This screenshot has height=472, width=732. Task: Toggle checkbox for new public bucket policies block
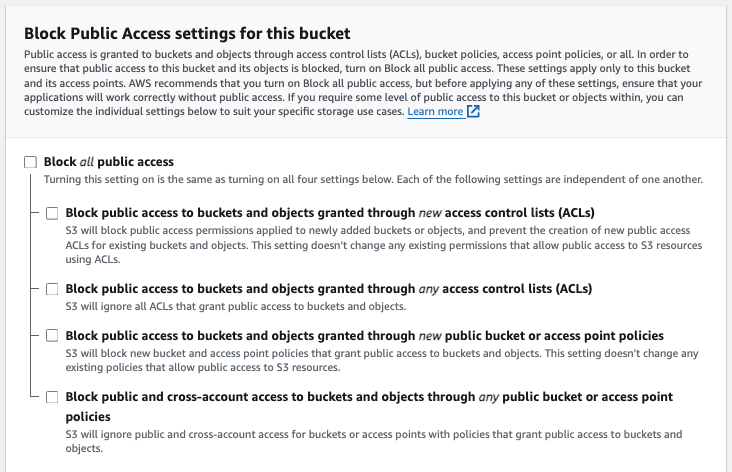click(x=52, y=336)
